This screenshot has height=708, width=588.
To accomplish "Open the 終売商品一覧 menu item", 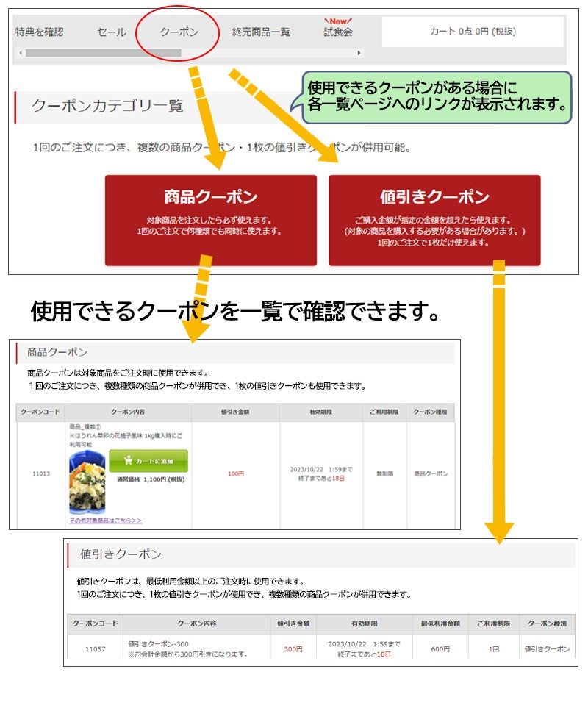I will pyautogui.click(x=261, y=32).
